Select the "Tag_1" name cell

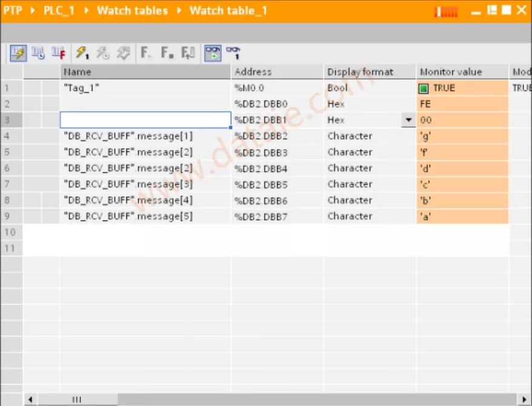pyautogui.click(x=145, y=88)
